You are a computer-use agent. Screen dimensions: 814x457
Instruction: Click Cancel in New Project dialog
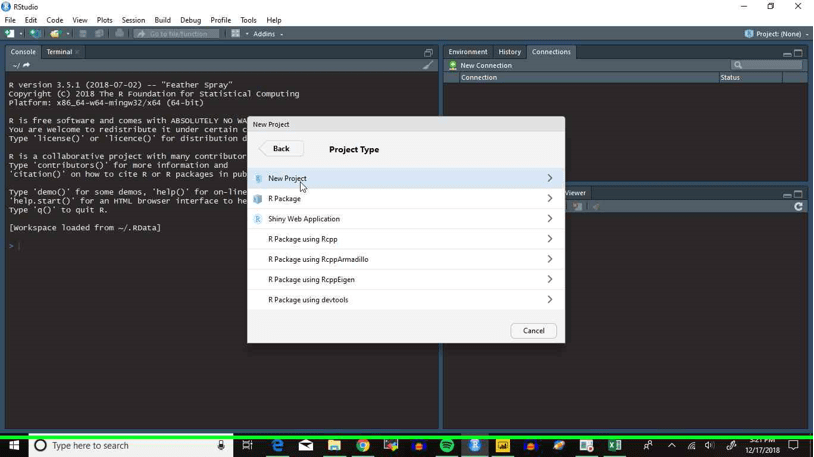pos(533,331)
